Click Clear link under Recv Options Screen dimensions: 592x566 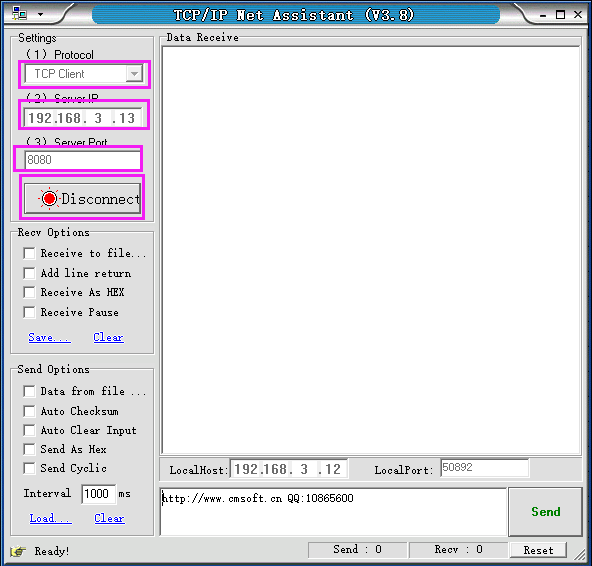pos(108,337)
